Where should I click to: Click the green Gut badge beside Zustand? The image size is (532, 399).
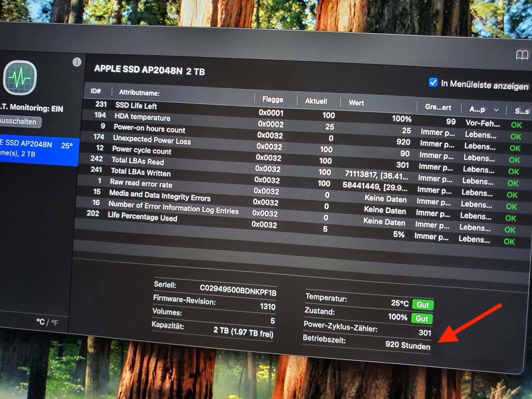click(x=422, y=319)
